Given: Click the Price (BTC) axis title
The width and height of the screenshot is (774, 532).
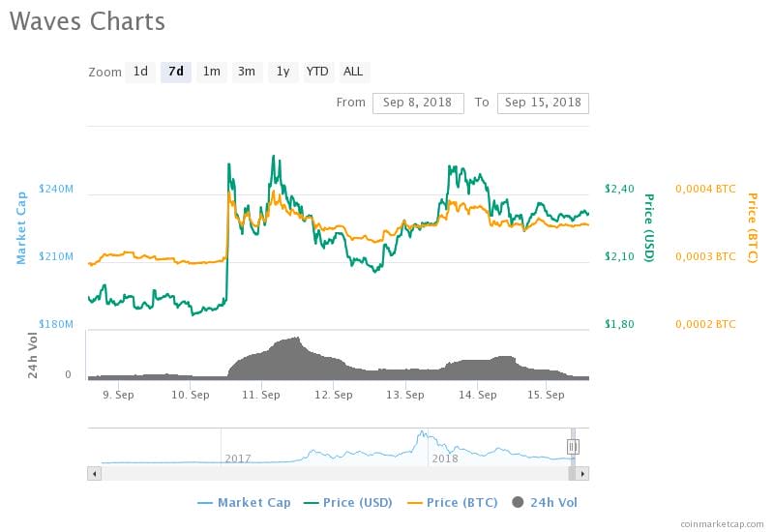Looking at the screenshot, I should (x=752, y=228).
